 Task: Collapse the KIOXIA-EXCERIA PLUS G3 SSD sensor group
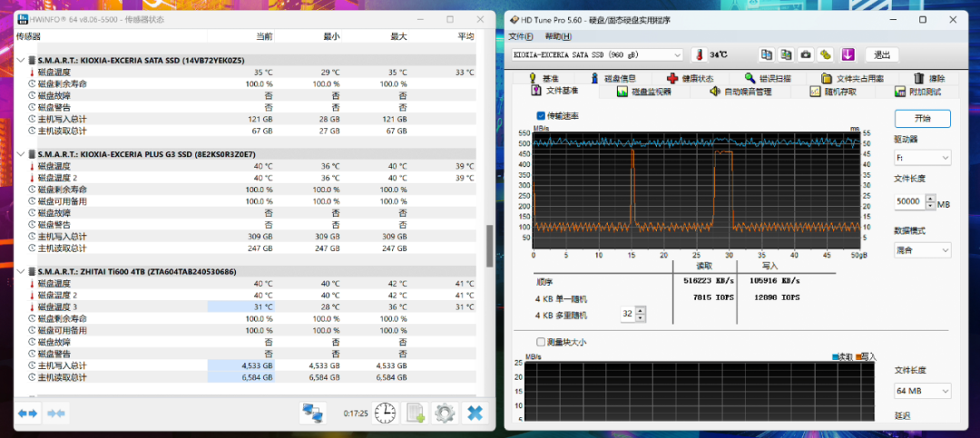[21, 154]
